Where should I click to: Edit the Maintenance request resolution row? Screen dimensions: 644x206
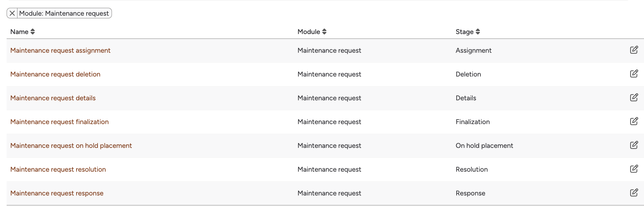(634, 169)
